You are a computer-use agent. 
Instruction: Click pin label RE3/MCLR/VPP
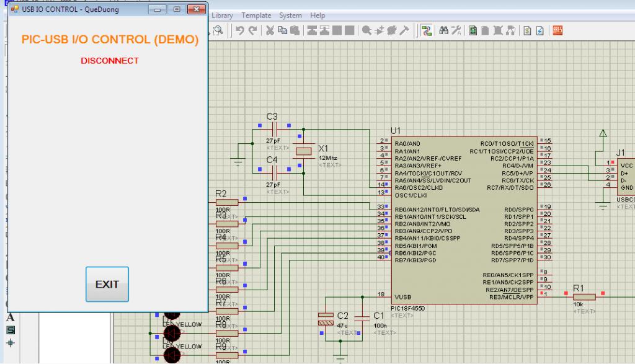(x=512, y=297)
